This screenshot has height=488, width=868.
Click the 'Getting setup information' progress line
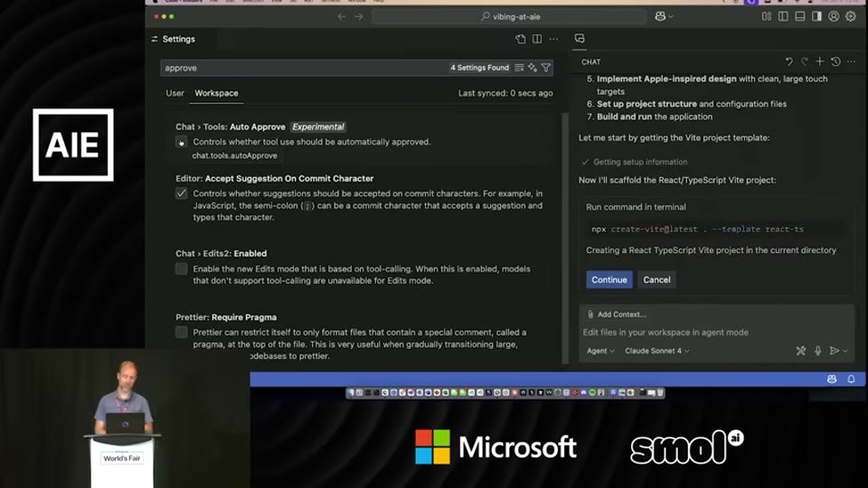click(x=635, y=162)
